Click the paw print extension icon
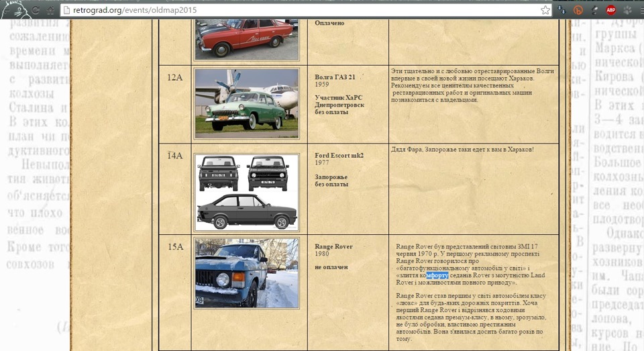This screenshot has width=644, height=351. 628,10
